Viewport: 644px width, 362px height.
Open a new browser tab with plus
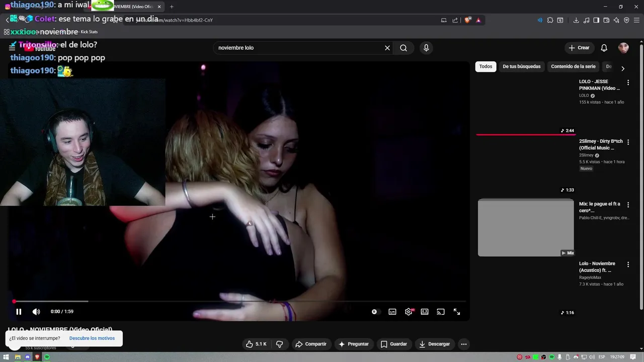tap(172, 7)
